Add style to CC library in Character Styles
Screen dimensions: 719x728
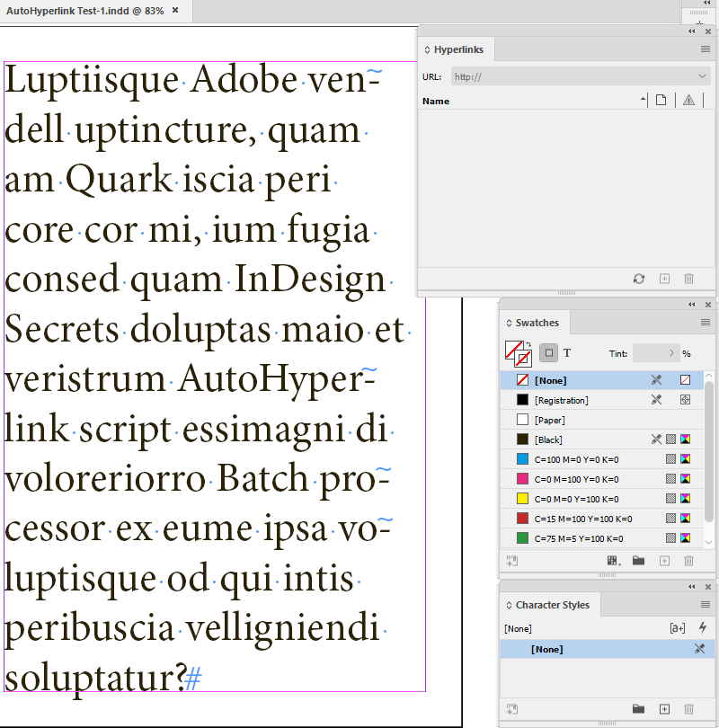click(512, 709)
